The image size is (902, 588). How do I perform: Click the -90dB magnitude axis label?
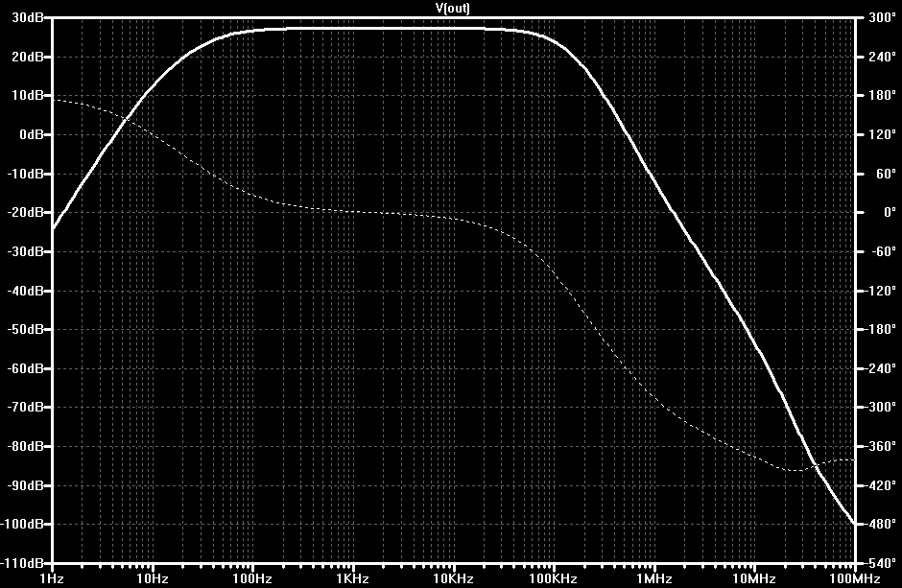pos(25,485)
